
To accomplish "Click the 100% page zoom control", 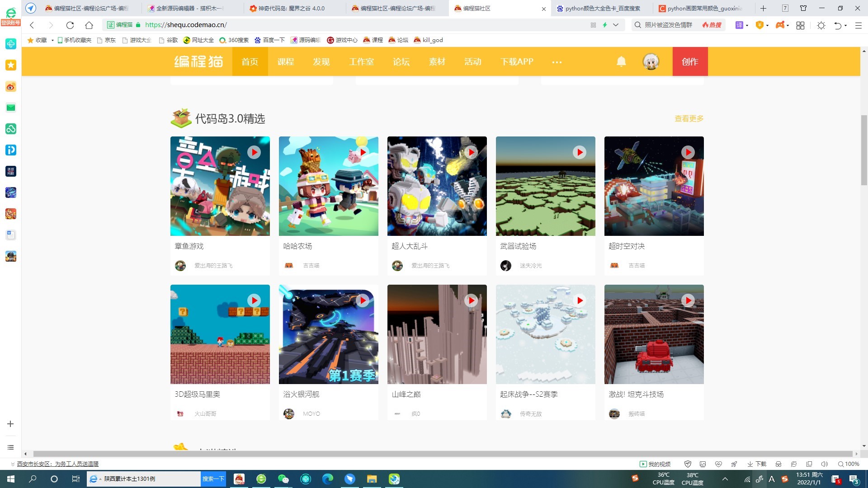I will [x=849, y=464].
